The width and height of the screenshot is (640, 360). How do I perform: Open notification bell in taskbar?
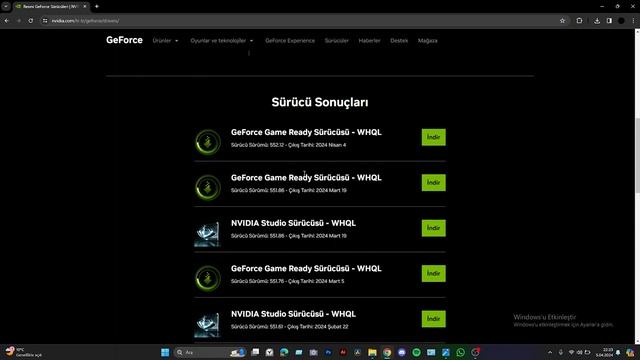[x=618, y=352]
